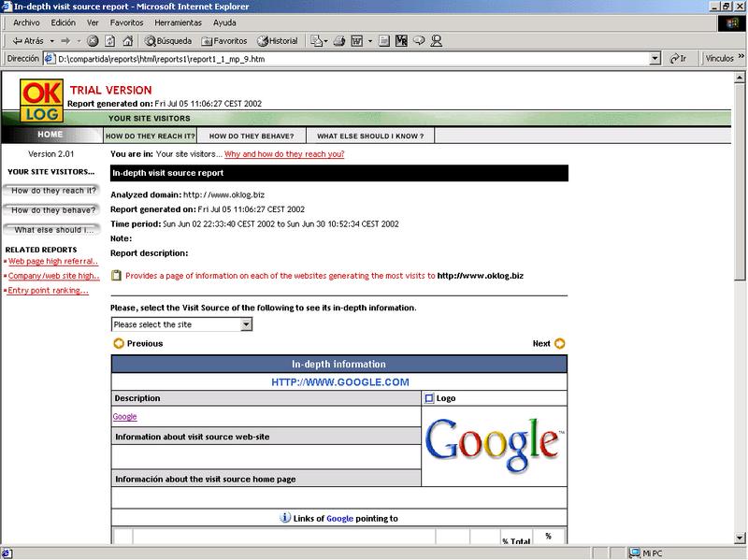Click the Messenger person icon
748x560 pixels.
tap(436, 41)
